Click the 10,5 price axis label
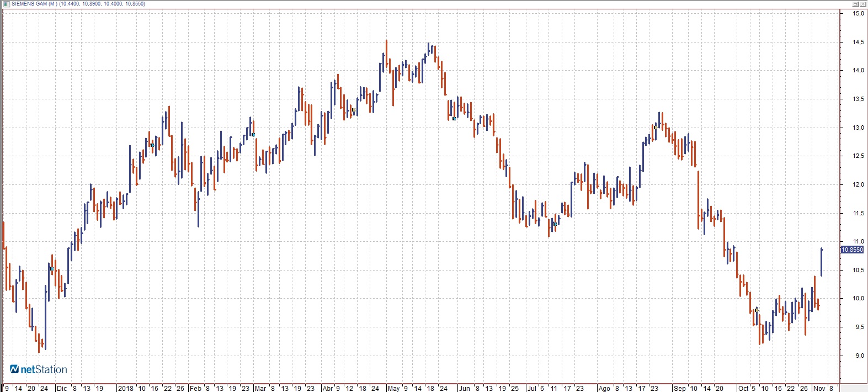The image size is (868, 392). coord(859,270)
